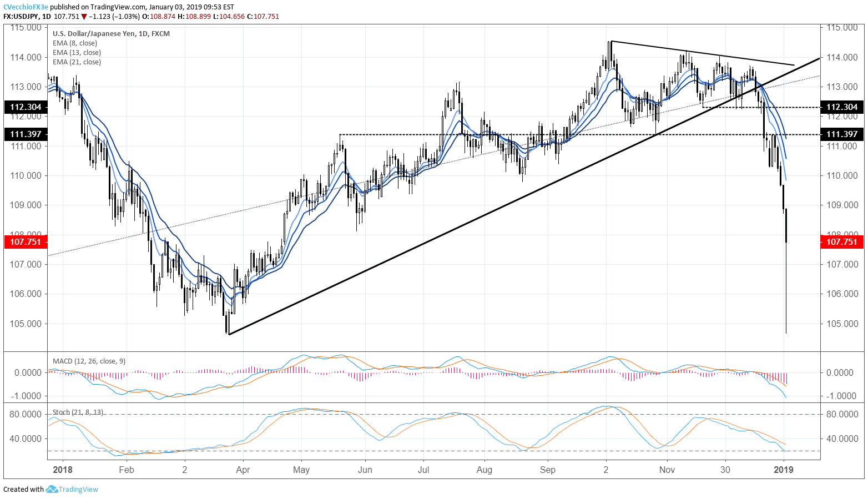Open the TradingView link in the footer

pos(78,490)
